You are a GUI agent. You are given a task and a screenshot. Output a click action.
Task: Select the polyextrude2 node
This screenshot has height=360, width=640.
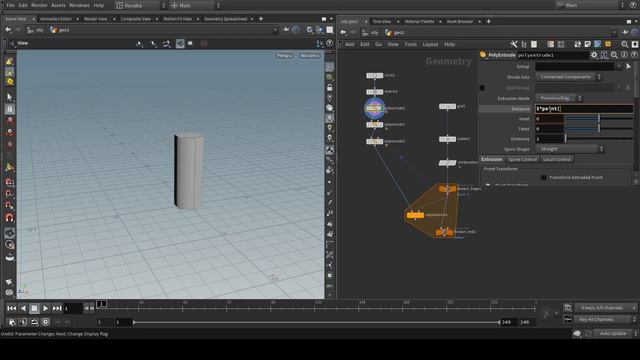[x=374, y=124]
